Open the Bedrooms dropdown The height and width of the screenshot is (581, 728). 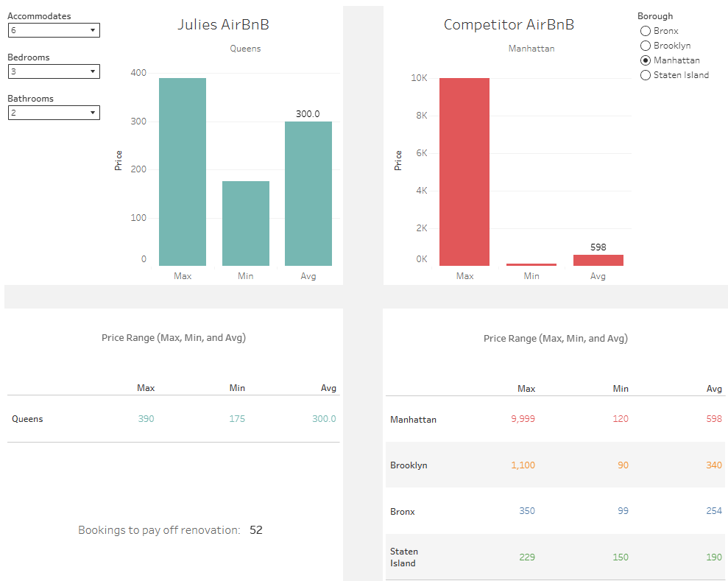click(x=54, y=71)
